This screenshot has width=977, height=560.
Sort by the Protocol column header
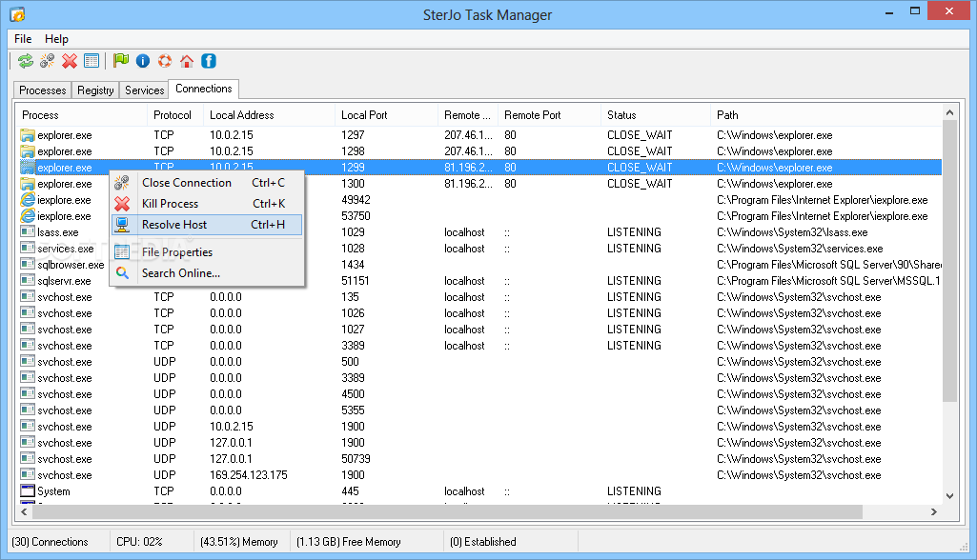(x=175, y=115)
